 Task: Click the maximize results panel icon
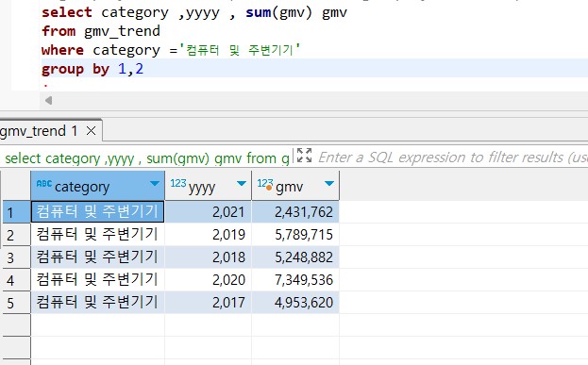(x=304, y=155)
